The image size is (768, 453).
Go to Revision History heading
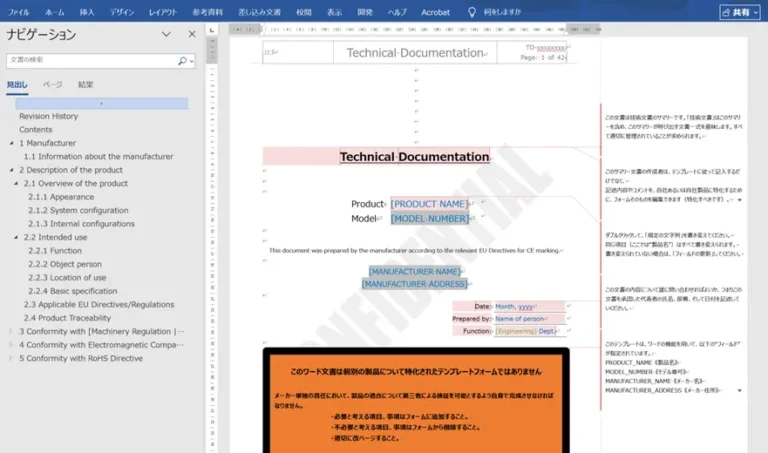click(48, 116)
